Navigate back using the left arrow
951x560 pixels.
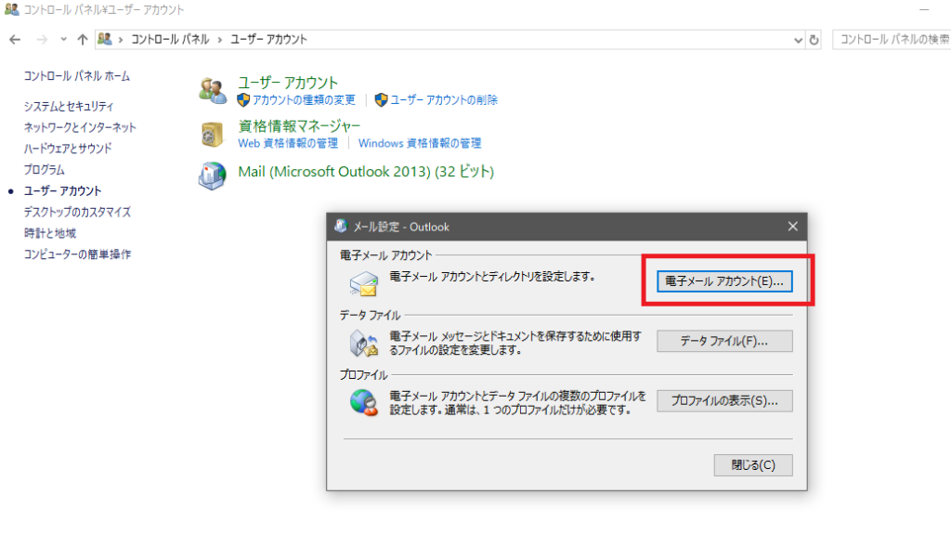click(x=14, y=39)
